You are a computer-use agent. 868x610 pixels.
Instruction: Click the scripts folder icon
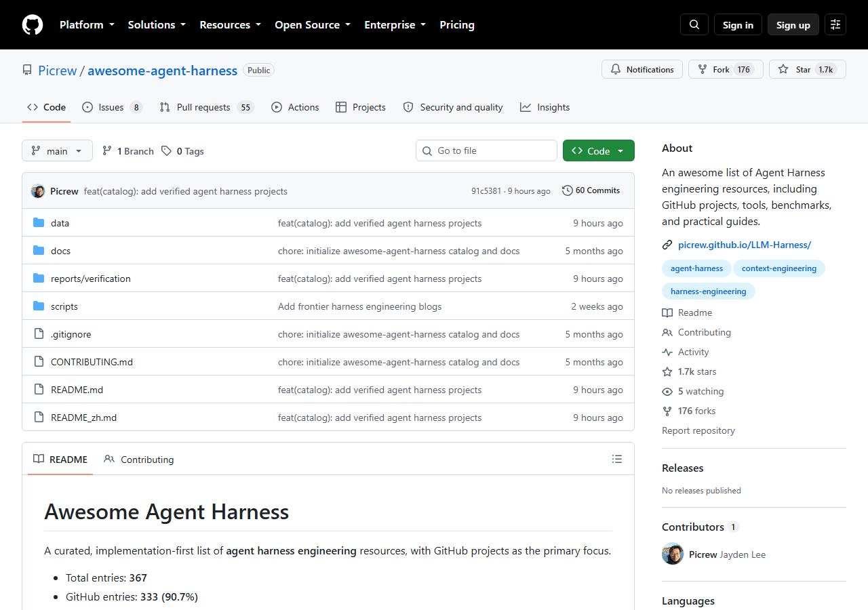pos(39,306)
